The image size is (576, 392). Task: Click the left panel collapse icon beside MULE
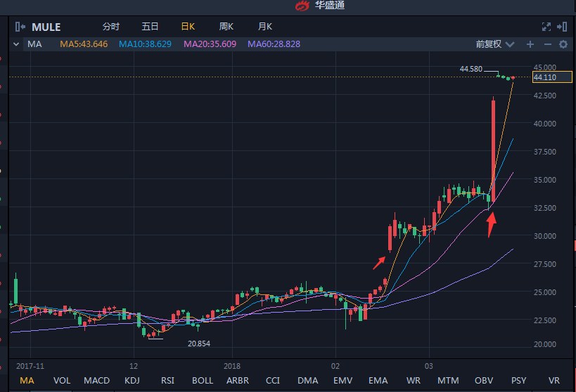click(x=21, y=27)
